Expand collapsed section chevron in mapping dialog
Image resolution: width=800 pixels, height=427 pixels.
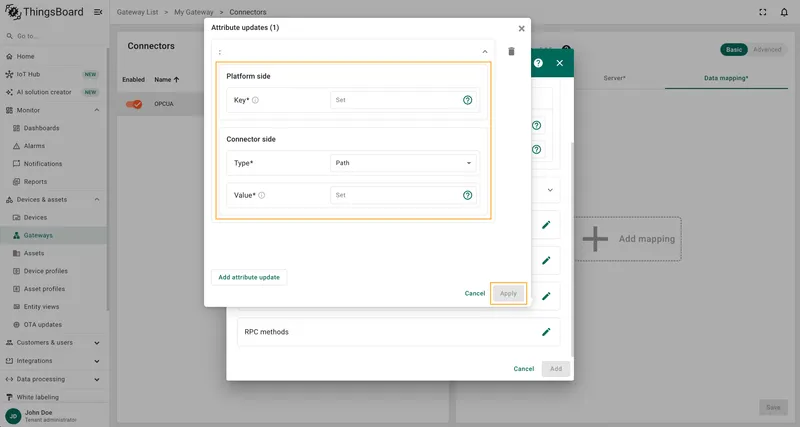[x=550, y=190]
